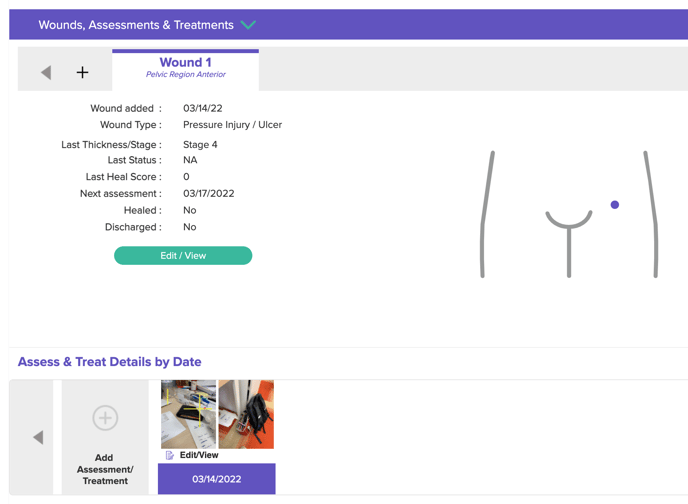Click the Discharged value No
This screenshot has width=688, height=504.
coord(190,227)
